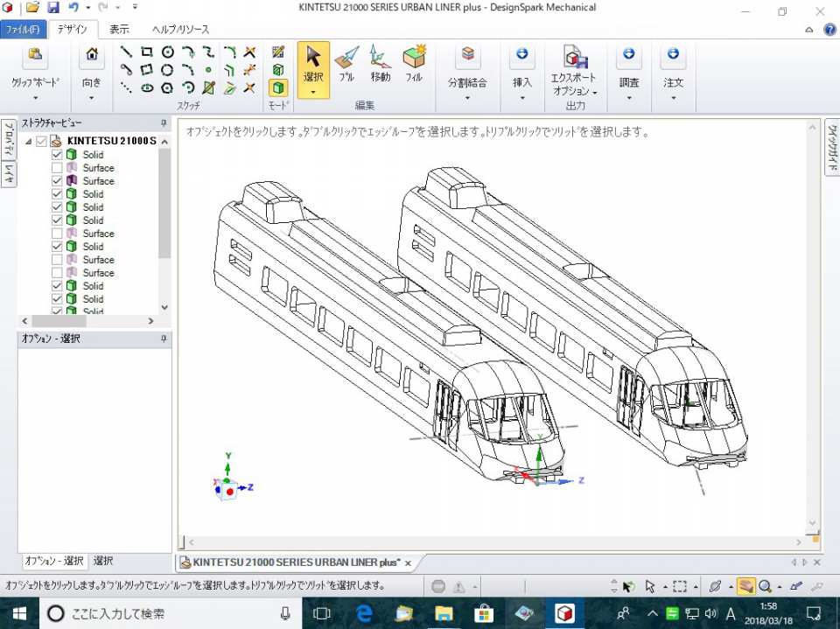
Task: Check the first unchecked Surface checkbox
Action: 57,168
